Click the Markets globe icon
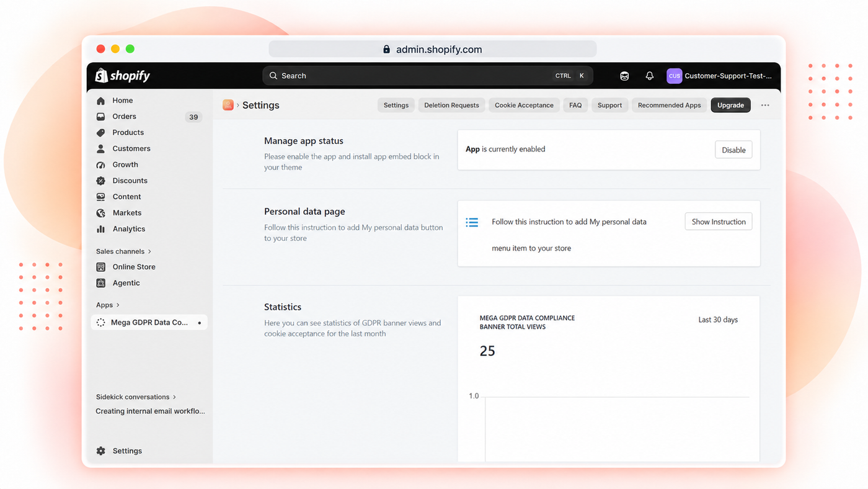Screen dimensions: 868x489 [x=100, y=213]
